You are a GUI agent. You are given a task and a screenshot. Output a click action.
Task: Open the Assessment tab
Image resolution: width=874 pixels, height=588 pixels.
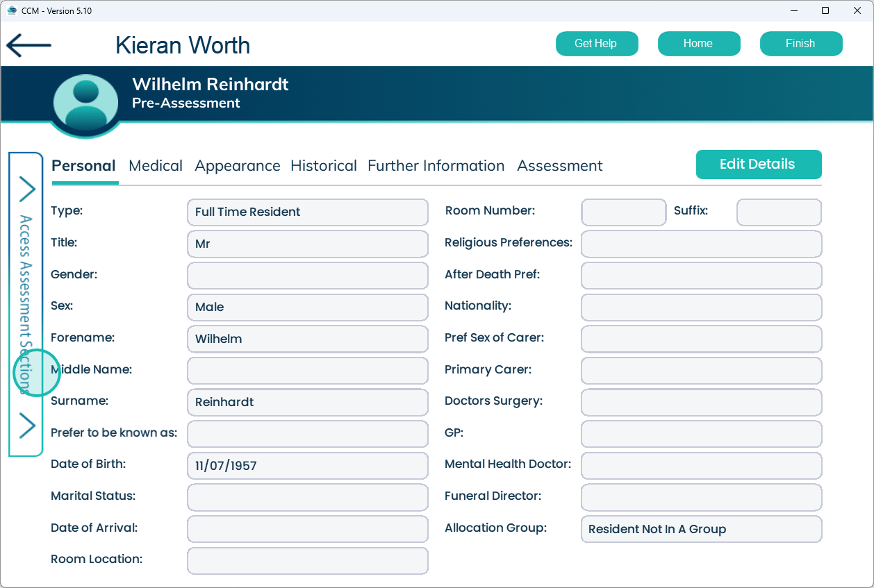point(560,166)
